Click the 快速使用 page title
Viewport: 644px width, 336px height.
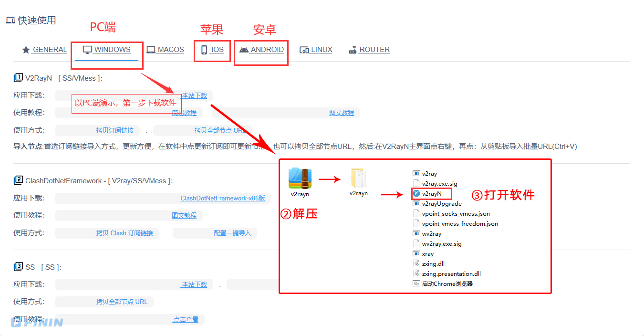click(x=31, y=20)
